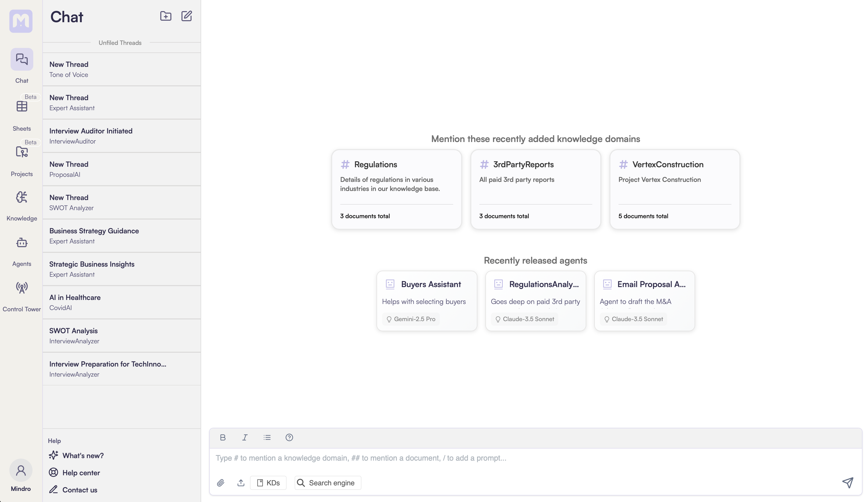Click the attach file paperclip icon
This screenshot has height=502, width=868.
coord(221,483)
